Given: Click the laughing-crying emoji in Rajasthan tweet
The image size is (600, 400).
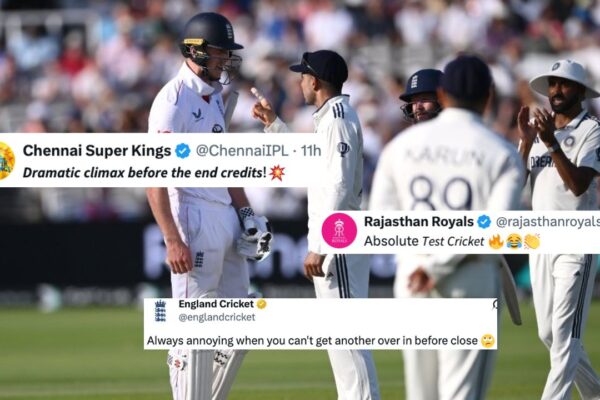Looking at the screenshot, I should 514,242.
